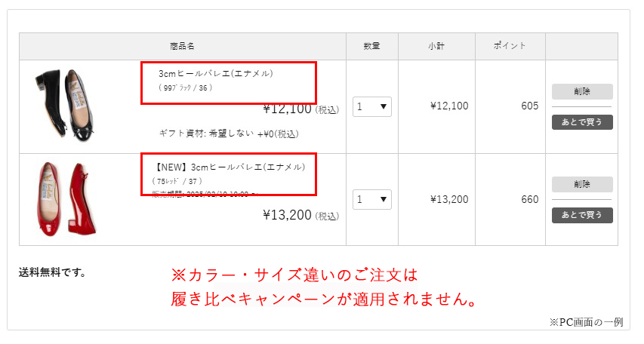Open the 3cmヒールバレエ(エナメル) black product link
The width and height of the screenshot is (644, 344).
point(215,74)
